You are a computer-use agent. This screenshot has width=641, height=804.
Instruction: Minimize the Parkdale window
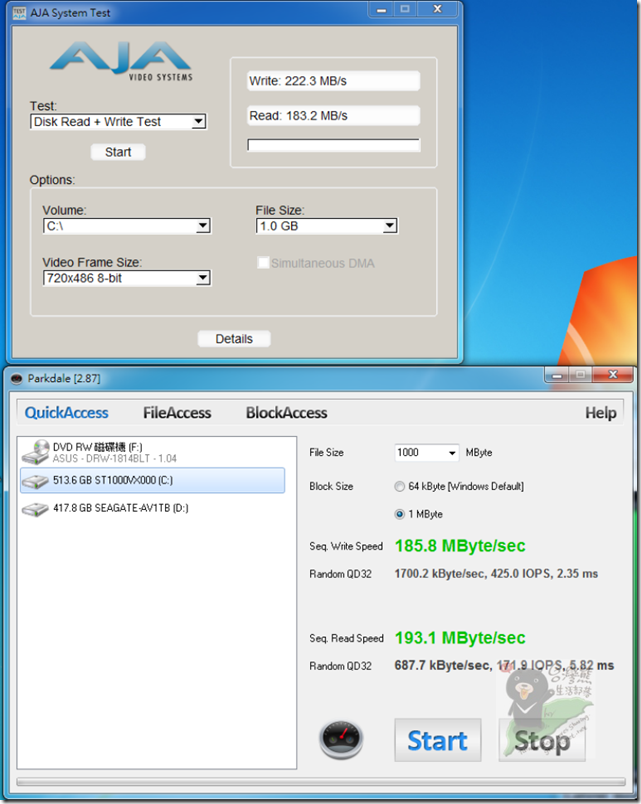[557, 375]
